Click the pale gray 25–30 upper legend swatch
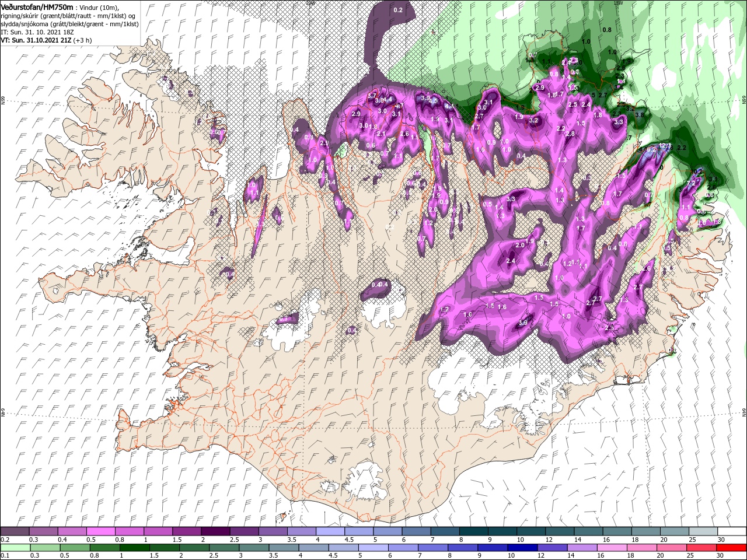This screenshot has width=747, height=560. coord(702,532)
